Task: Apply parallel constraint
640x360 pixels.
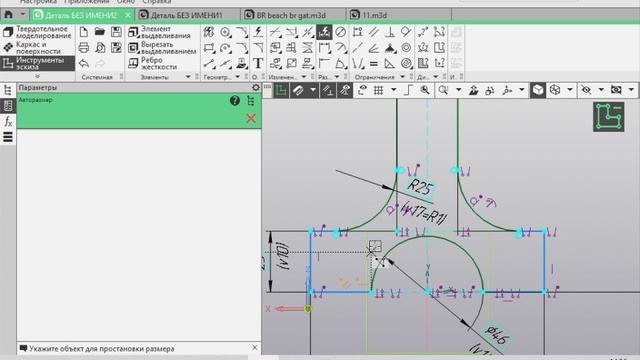Action: point(373,32)
